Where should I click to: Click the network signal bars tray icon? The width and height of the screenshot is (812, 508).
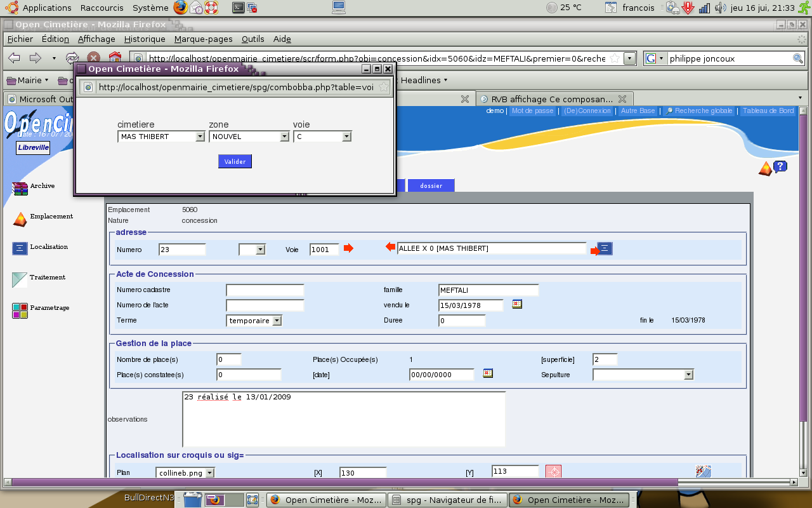[705, 8]
